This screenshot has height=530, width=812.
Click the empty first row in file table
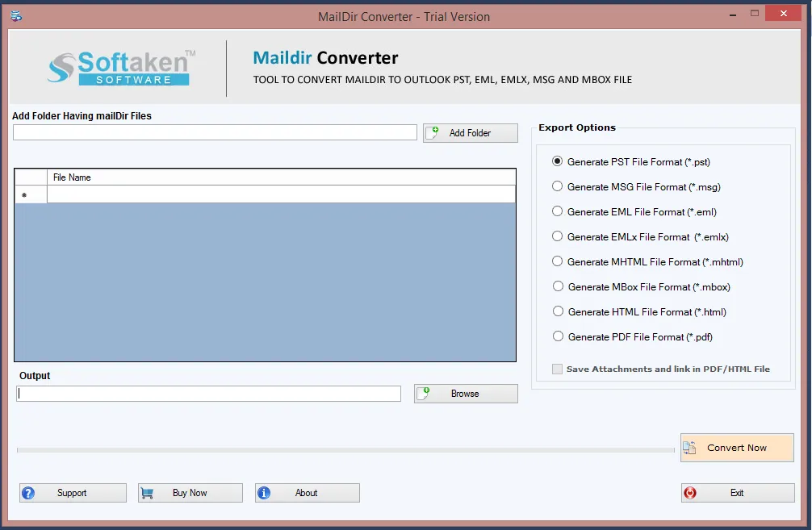click(281, 194)
